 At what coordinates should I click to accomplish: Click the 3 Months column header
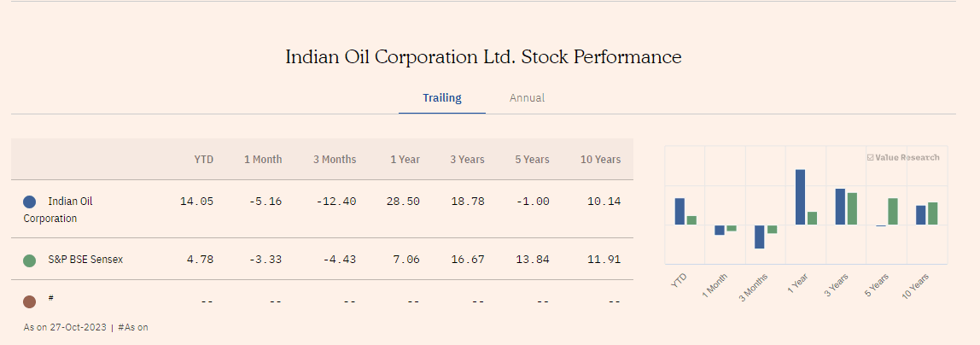[x=335, y=160]
